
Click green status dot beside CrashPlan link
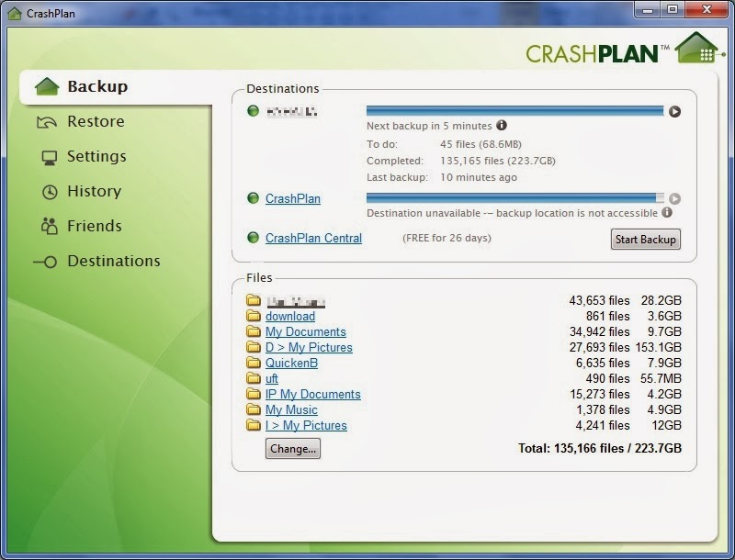coord(254,198)
